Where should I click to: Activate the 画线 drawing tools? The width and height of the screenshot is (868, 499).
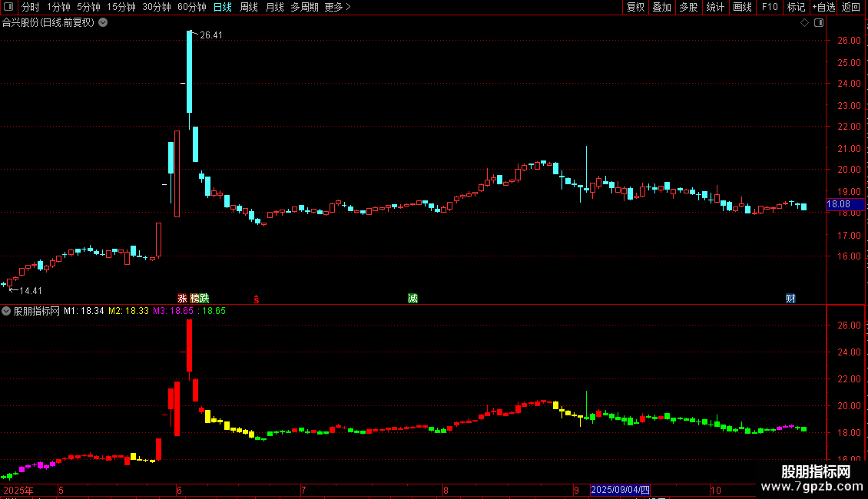pos(742,7)
